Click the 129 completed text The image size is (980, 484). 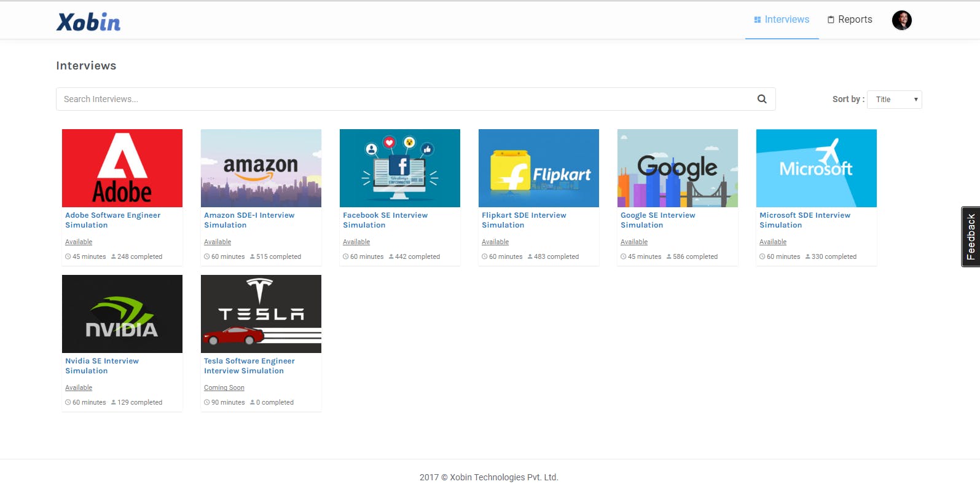140,403
